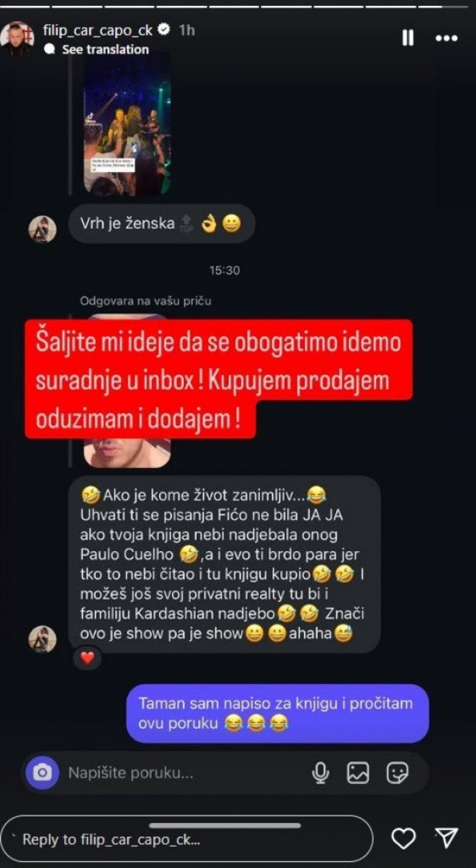The width and height of the screenshot is (476, 868).
Task: Open the three-dot more options menu
Action: click(x=446, y=38)
